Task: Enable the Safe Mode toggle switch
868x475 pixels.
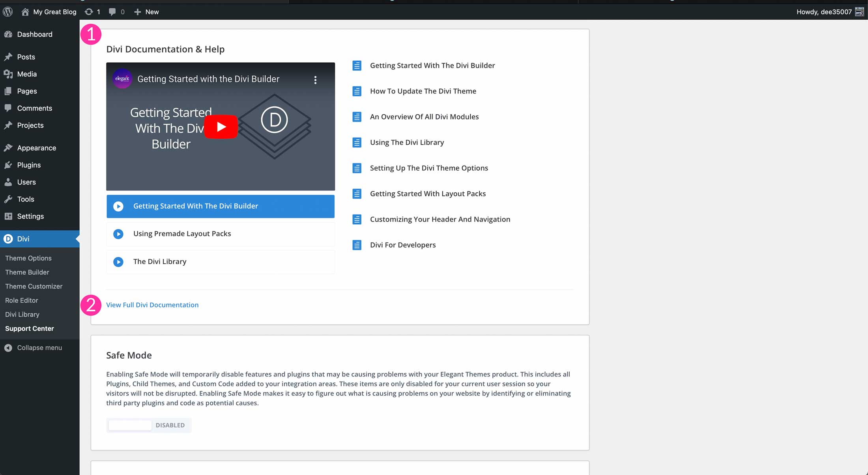Action: coord(129,425)
